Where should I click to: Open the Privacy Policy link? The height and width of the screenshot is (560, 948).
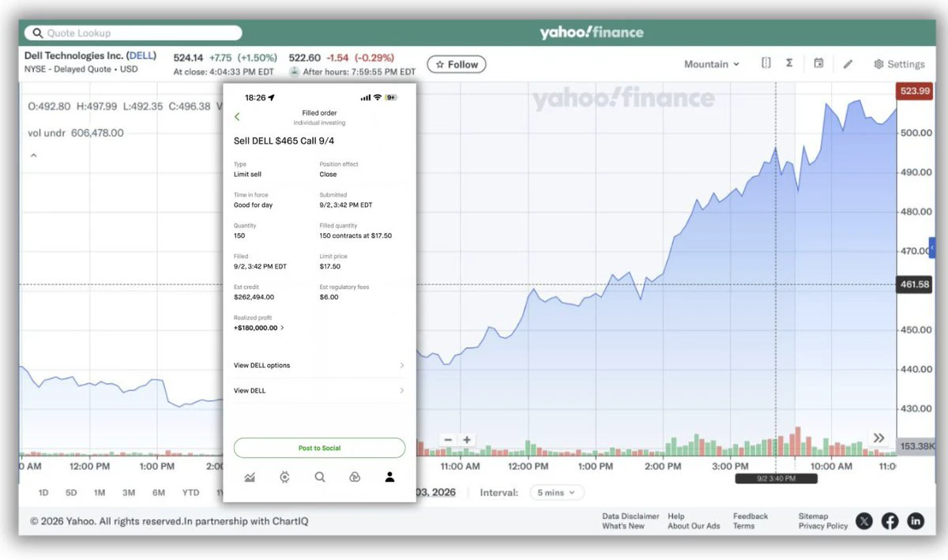coord(823,526)
